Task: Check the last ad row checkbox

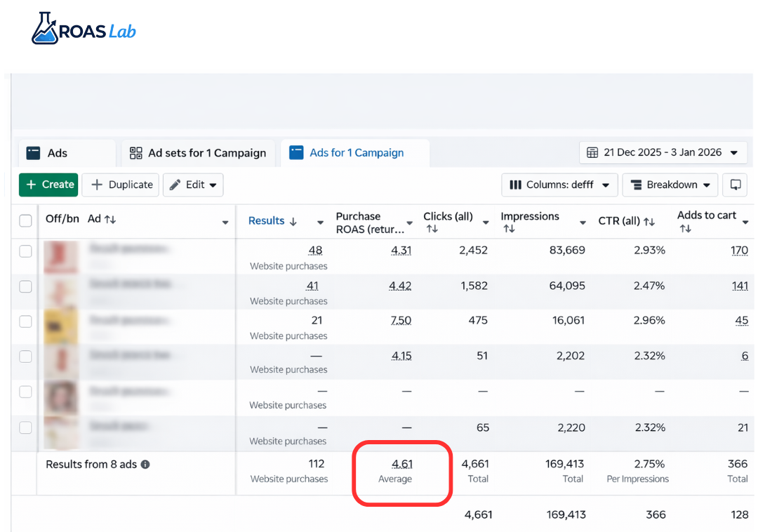Action: pyautogui.click(x=25, y=427)
